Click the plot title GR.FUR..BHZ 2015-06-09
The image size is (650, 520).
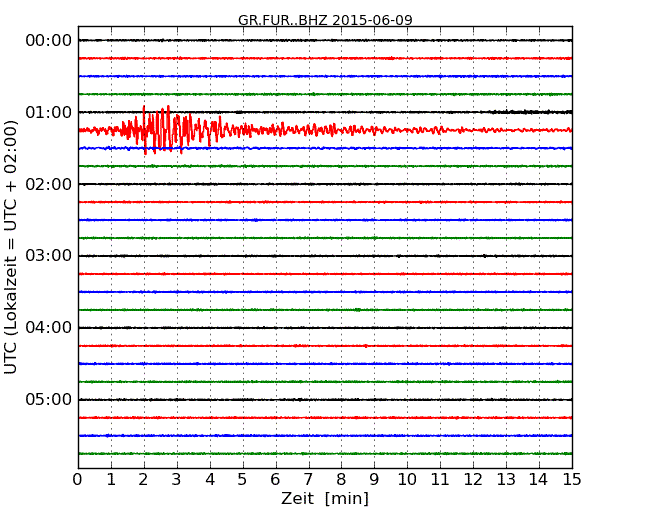coord(325,20)
